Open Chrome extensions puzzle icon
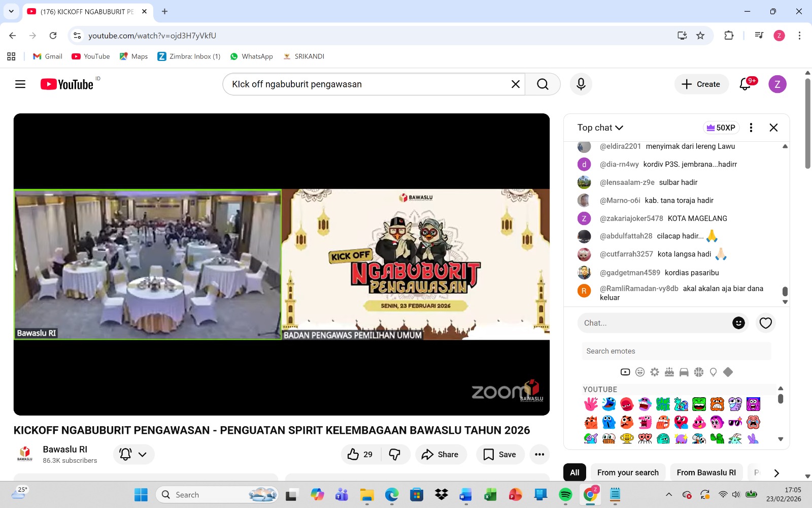 tap(729, 36)
